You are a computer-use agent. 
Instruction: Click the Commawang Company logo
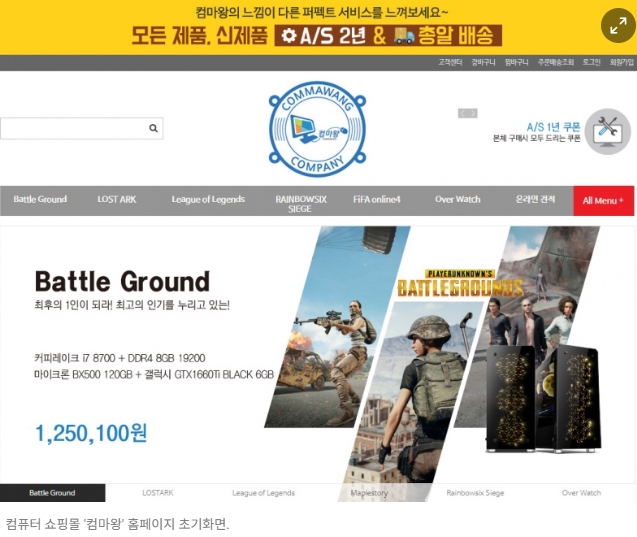click(x=317, y=129)
